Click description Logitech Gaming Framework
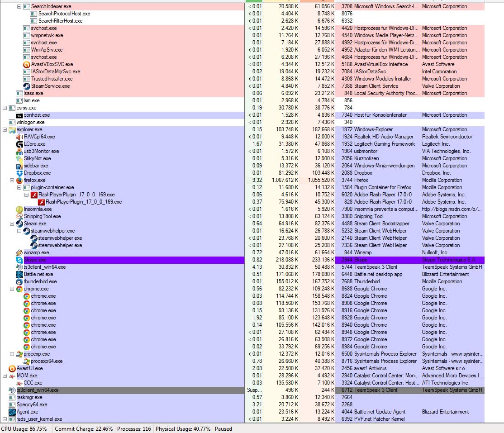504x433 pixels. pos(385,144)
